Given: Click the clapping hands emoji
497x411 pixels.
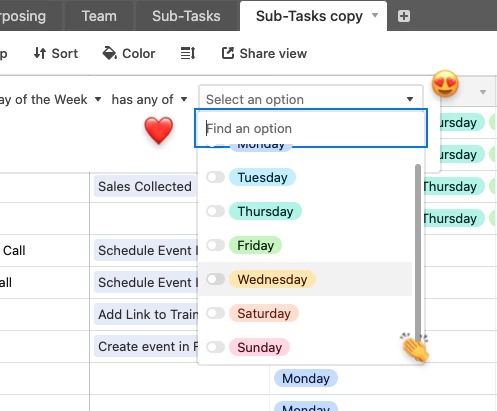Looking at the screenshot, I should click(x=415, y=347).
